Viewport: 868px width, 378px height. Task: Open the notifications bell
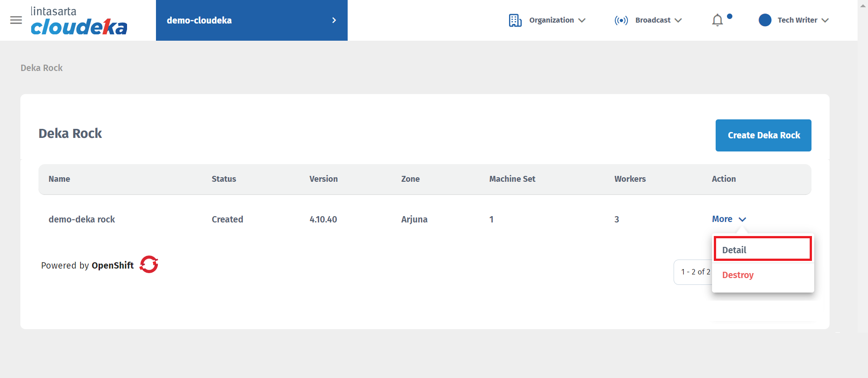pyautogui.click(x=717, y=20)
